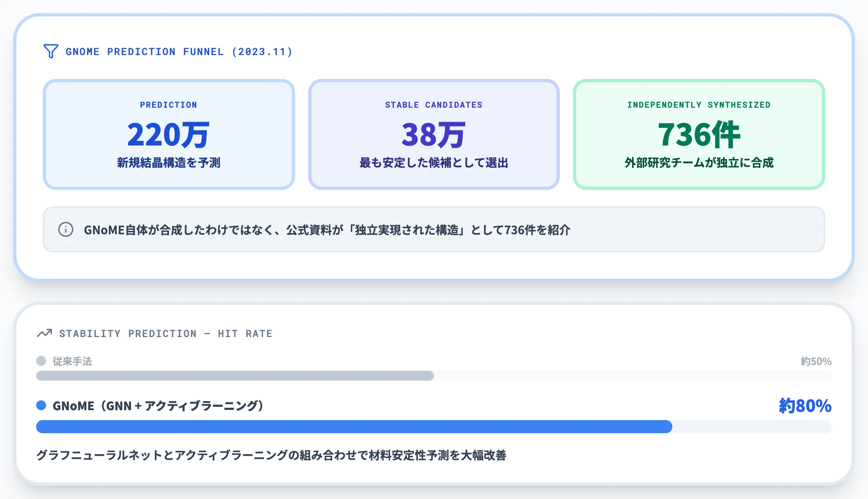Click the large '38万' figure
Screen dimensions: 868x499
pos(434,134)
